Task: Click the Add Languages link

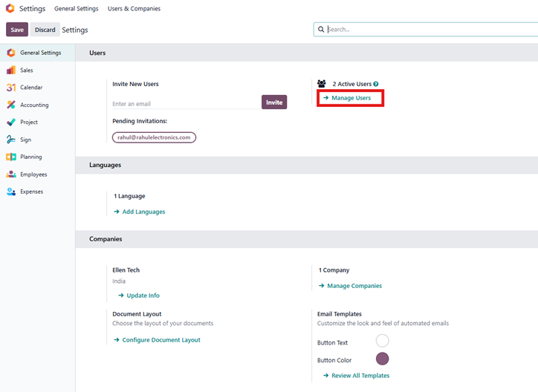Action: [143, 212]
